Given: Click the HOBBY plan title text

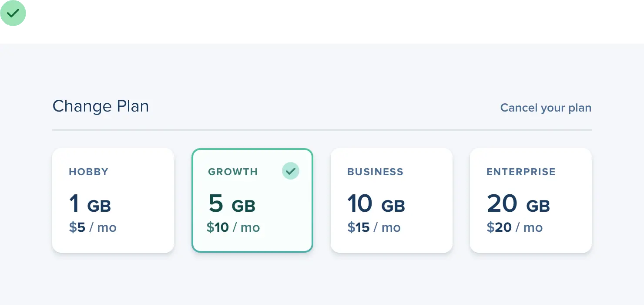Looking at the screenshot, I should [89, 172].
